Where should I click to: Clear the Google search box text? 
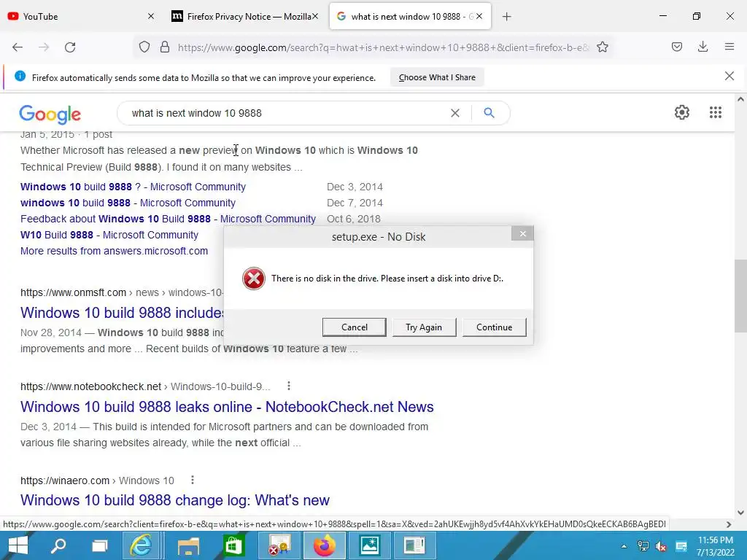(455, 113)
